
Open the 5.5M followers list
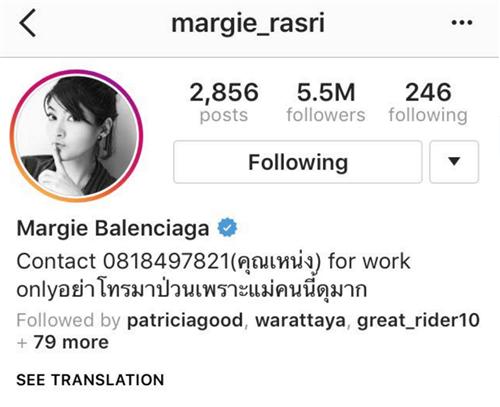pyautogui.click(x=326, y=102)
